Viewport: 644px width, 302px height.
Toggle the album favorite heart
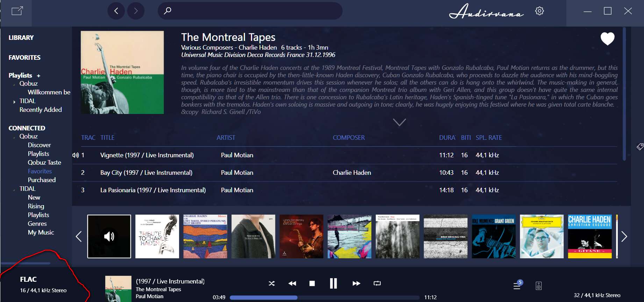tap(607, 38)
